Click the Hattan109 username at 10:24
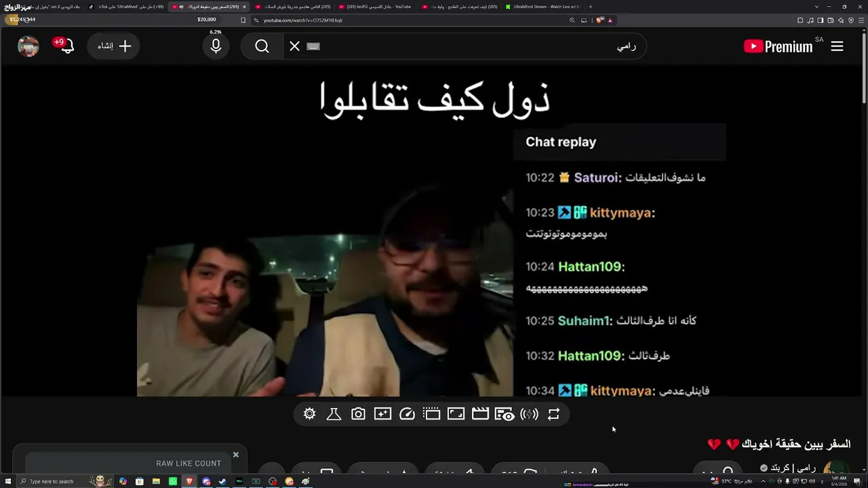This screenshot has width=868, height=488. (x=591, y=267)
